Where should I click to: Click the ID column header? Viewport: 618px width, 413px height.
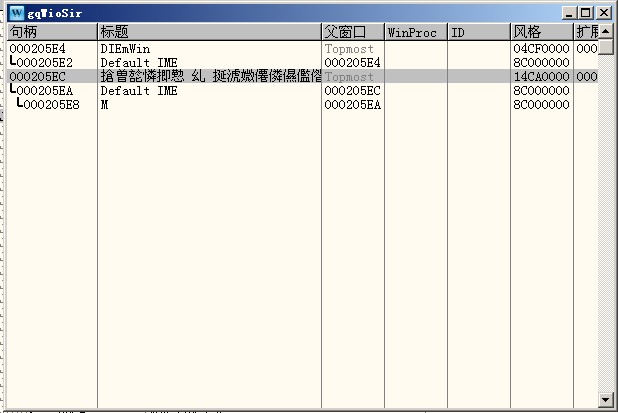477,32
